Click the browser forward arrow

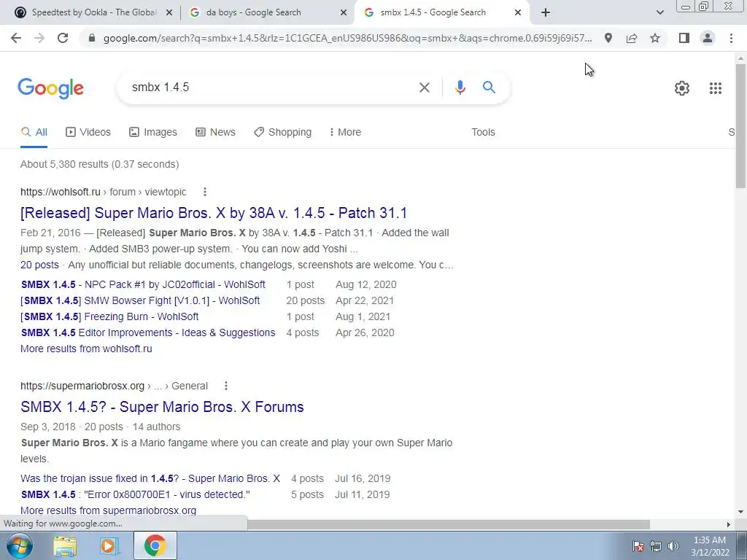click(39, 38)
